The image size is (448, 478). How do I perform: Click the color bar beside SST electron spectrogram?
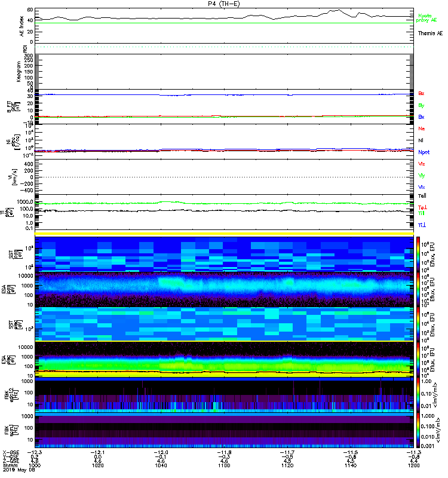tap(418, 324)
